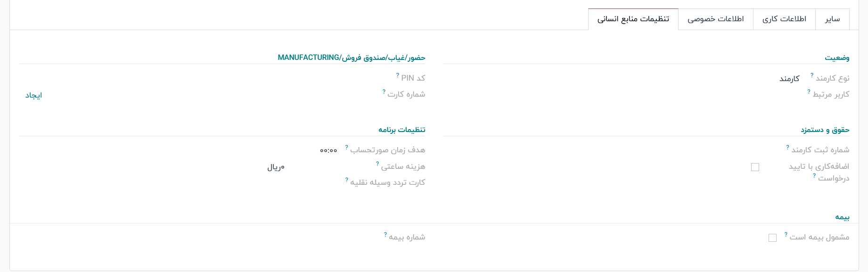This screenshot has height=272, width=868.
Task: Switch to the اطلاعات کاری tab
Action: [x=784, y=19]
